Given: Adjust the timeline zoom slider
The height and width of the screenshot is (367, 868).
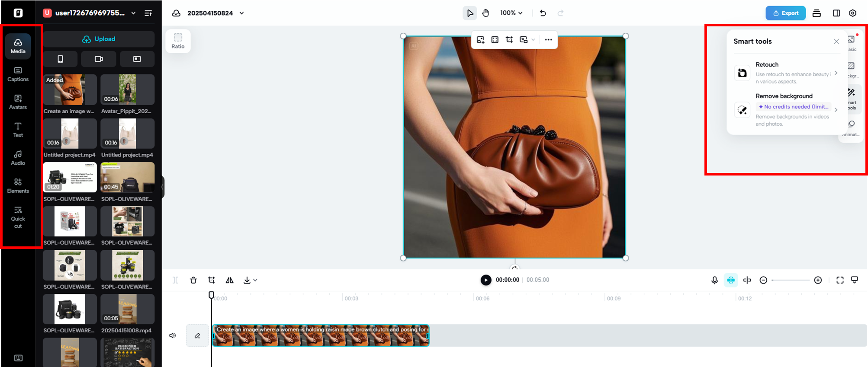Looking at the screenshot, I should pyautogui.click(x=791, y=280).
